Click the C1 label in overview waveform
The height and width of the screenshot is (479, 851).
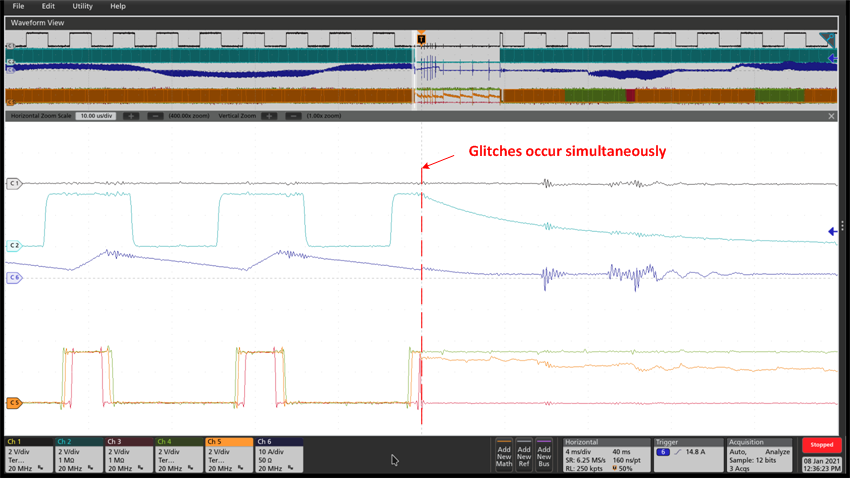pyautogui.click(x=10, y=46)
